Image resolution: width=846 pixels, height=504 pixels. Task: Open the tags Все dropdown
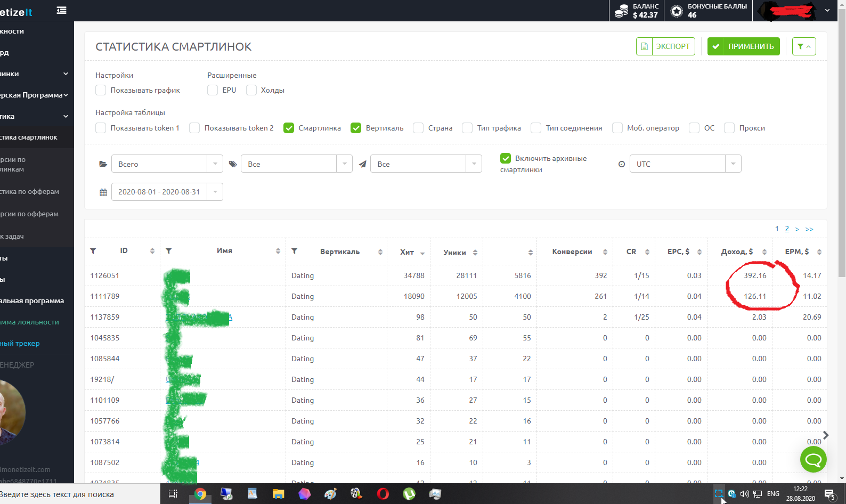tap(296, 164)
